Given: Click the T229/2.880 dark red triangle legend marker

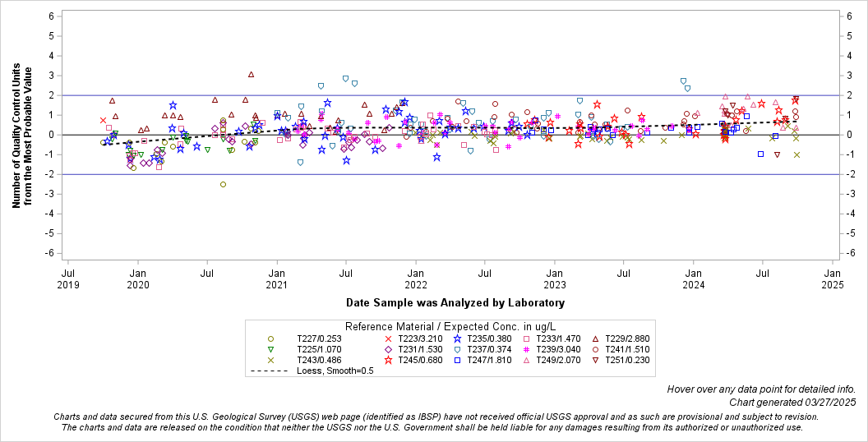Looking at the screenshot, I should click(596, 338).
